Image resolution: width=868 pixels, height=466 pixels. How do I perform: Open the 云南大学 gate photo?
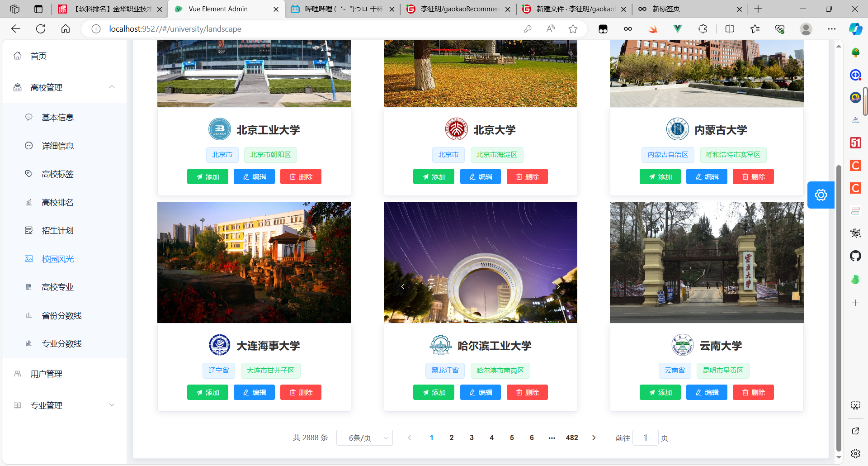click(x=707, y=262)
